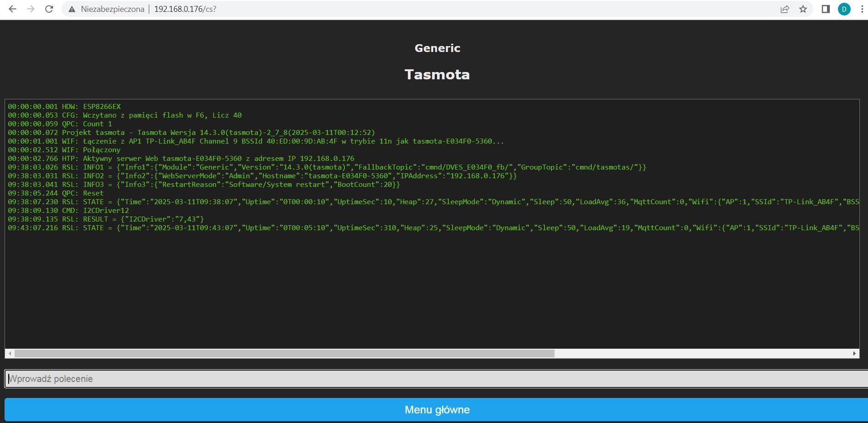868x423 pixels.
Task: Go back in browser history
Action: [x=12, y=9]
